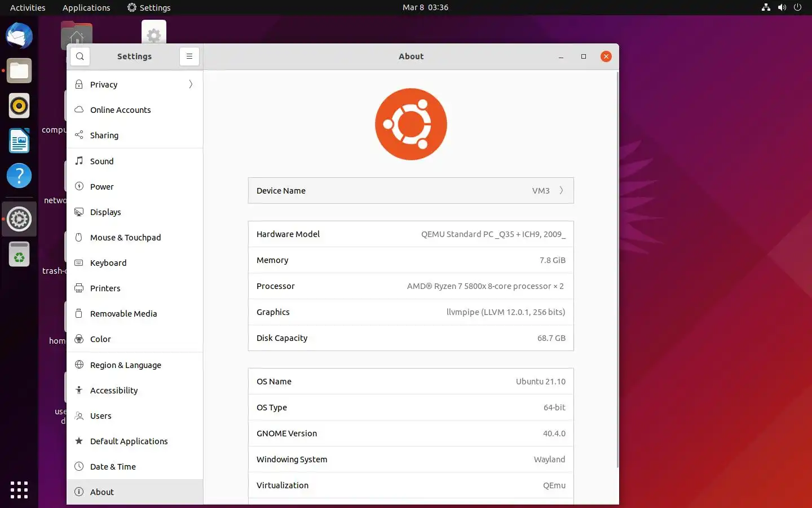Select the Users icon in sidebar
The width and height of the screenshot is (812, 508).
79,415
